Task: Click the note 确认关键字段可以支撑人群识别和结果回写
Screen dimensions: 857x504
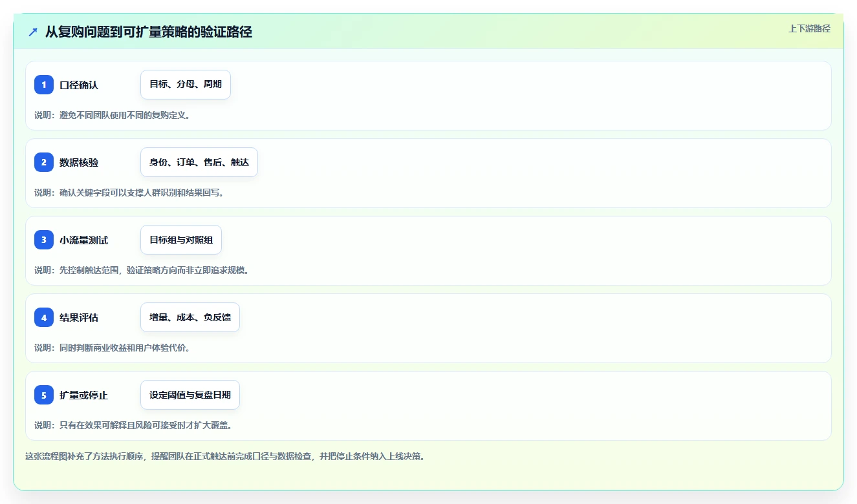Action: click(x=129, y=193)
